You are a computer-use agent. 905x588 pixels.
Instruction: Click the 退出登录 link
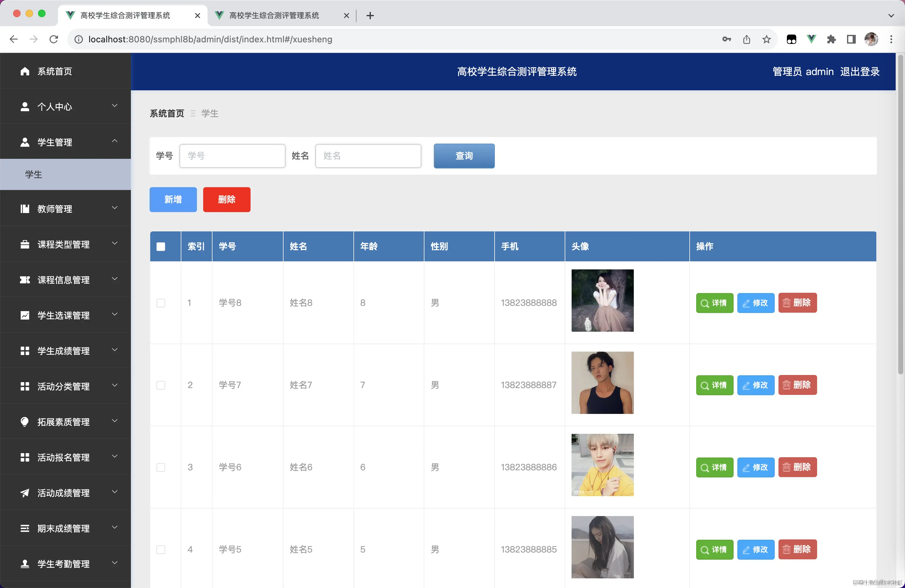tap(860, 71)
